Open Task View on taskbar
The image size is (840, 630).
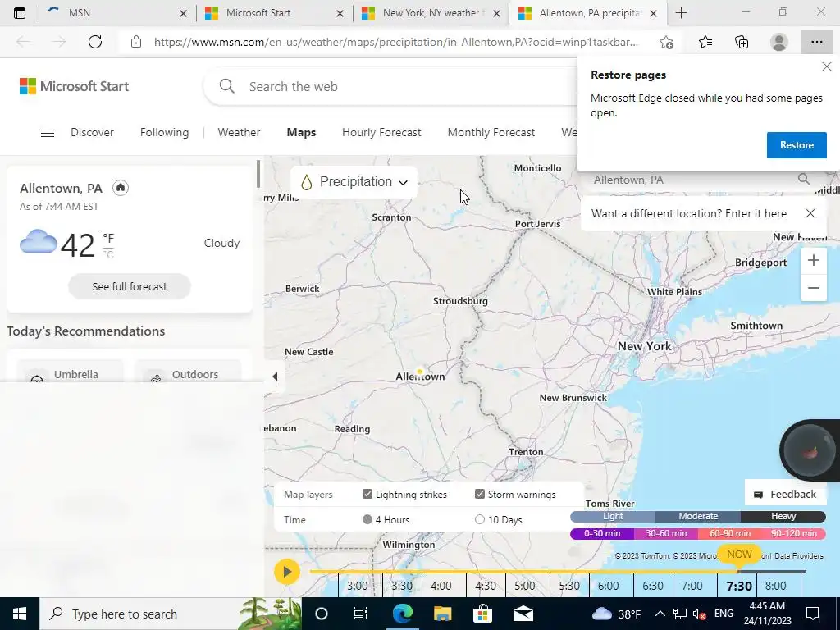point(361,614)
